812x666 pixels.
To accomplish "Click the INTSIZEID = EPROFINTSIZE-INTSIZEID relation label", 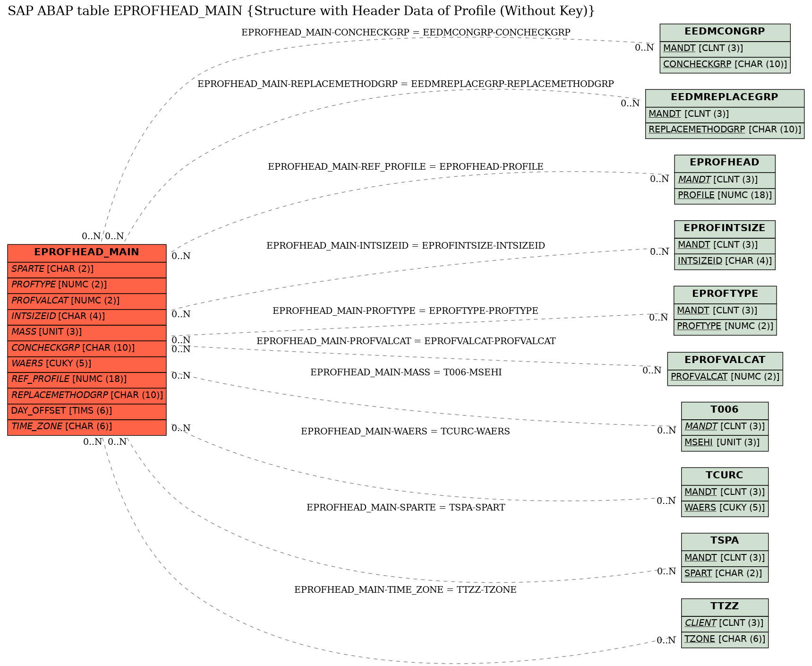I will click(x=406, y=245).
